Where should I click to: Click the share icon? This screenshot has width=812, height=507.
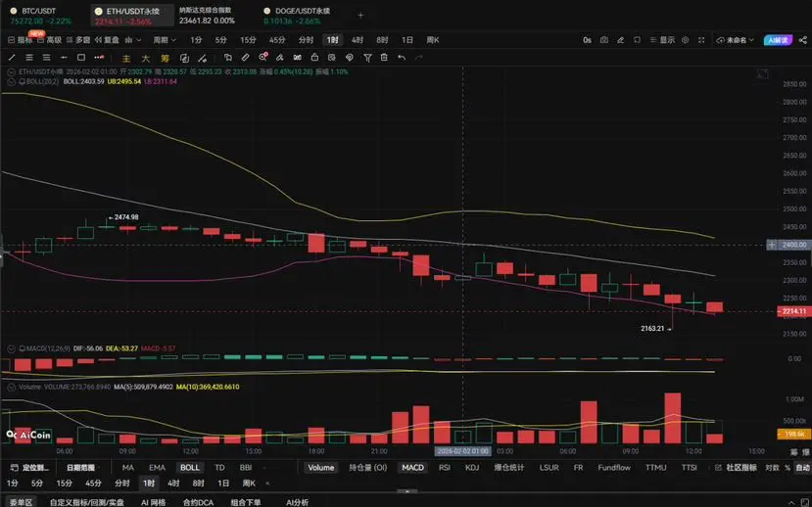pos(802,40)
